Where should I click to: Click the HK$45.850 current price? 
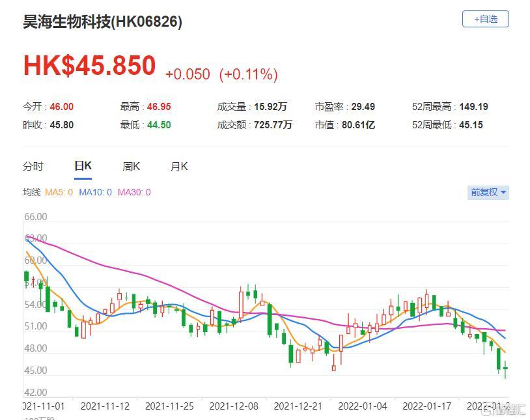90,66
